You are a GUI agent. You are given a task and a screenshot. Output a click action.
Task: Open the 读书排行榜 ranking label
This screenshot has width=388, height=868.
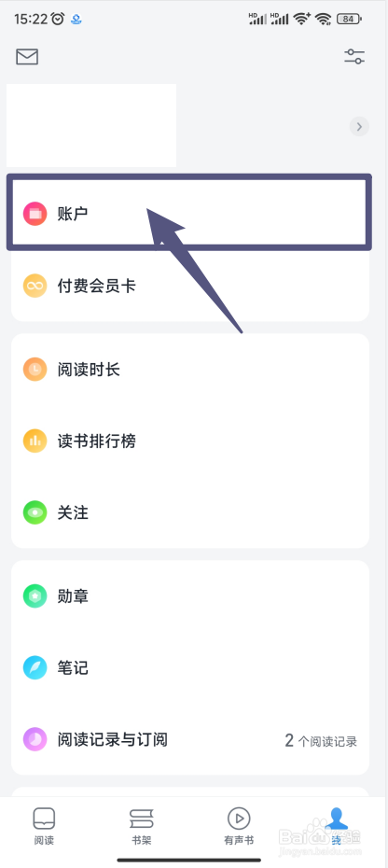(97, 441)
